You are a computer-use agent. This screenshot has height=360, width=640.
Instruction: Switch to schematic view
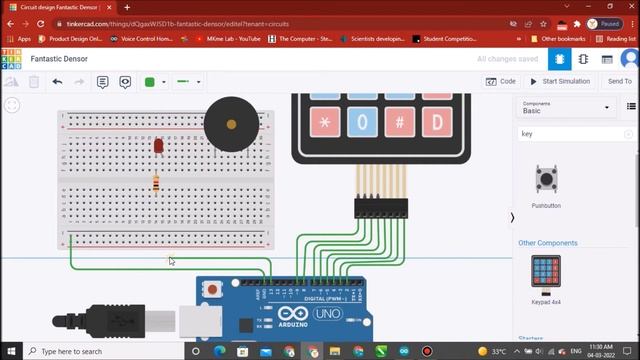(583, 59)
